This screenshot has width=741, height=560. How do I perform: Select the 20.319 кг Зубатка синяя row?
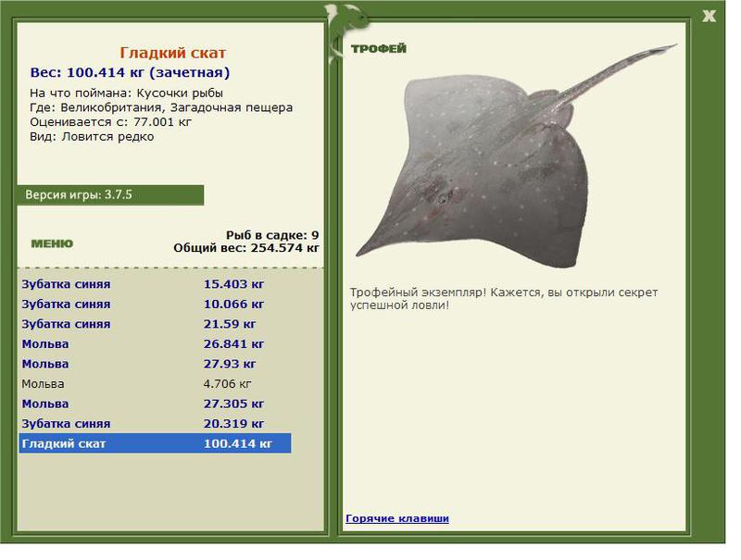coord(155,424)
